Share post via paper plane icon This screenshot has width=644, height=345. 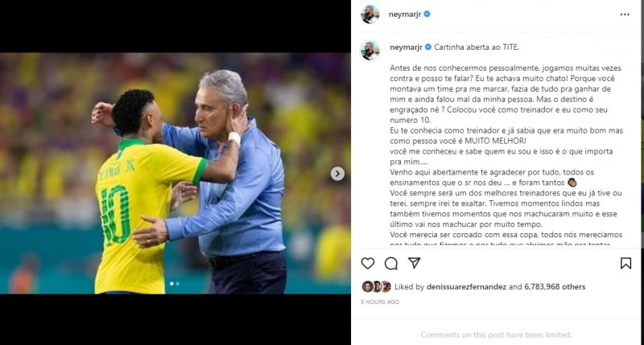coord(414,263)
